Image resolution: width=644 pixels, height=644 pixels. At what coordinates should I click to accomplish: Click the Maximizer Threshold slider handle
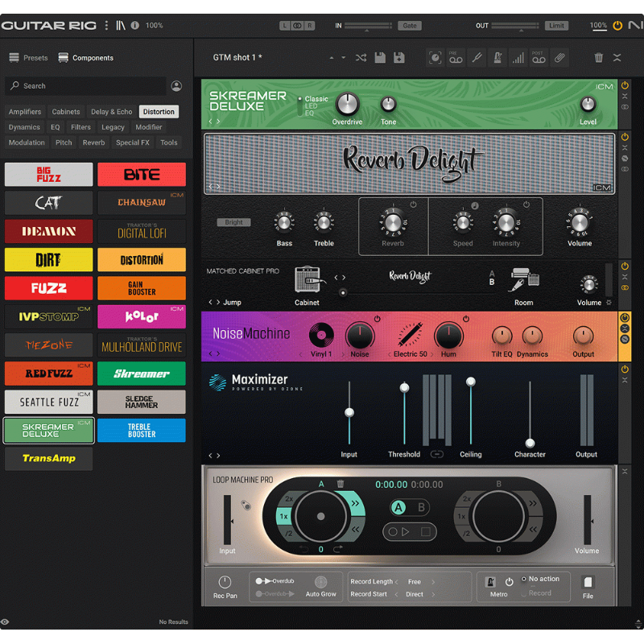pos(404,387)
